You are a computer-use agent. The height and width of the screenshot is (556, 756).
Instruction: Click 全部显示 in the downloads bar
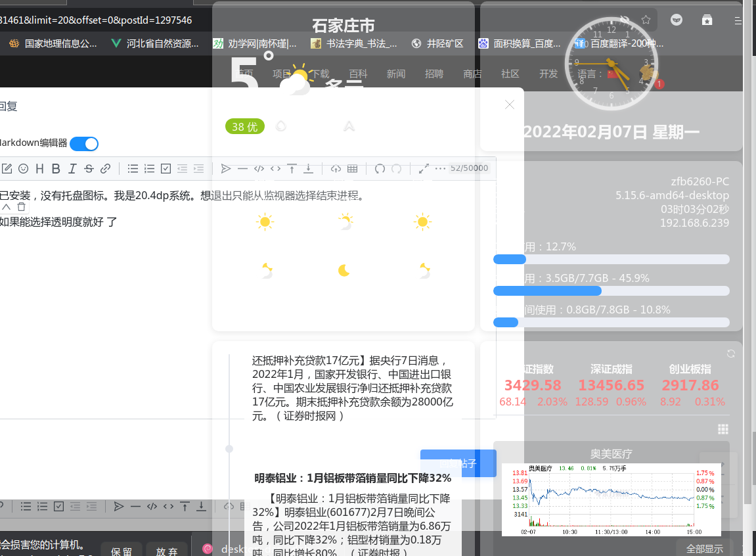coord(705,549)
